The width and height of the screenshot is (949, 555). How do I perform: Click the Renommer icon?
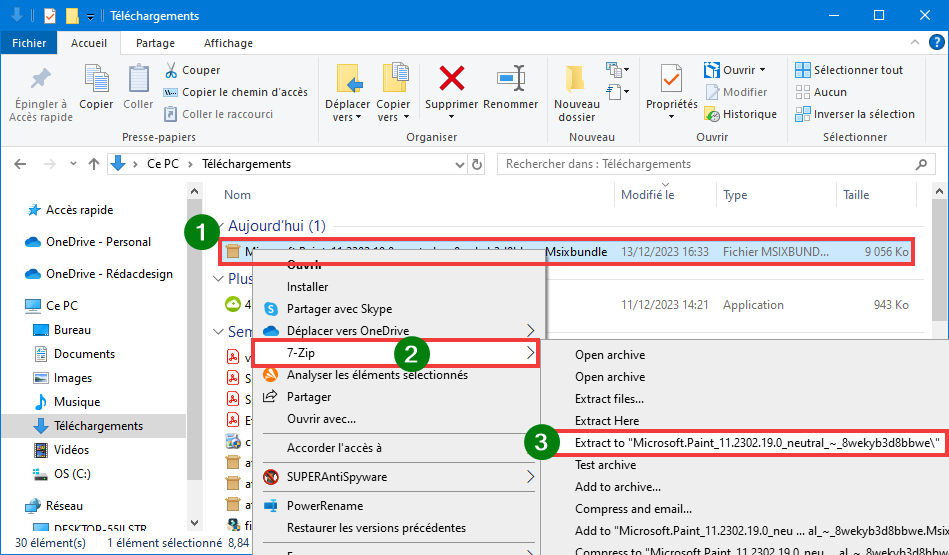coord(511,79)
